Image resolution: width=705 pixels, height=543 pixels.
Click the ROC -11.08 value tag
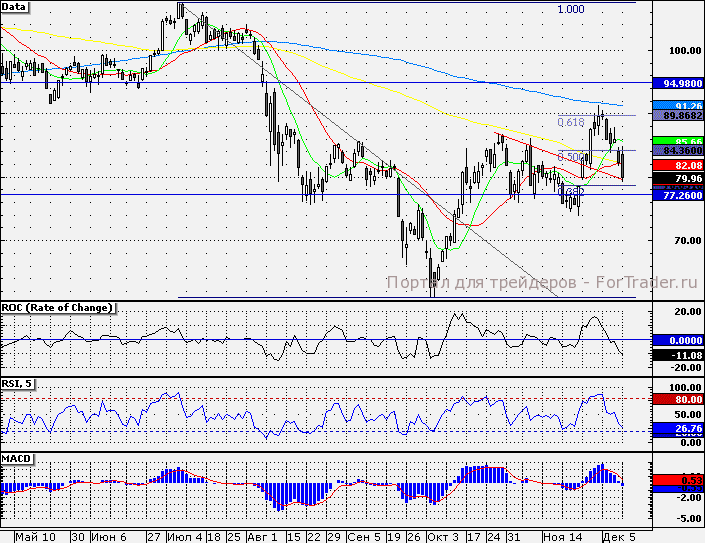point(678,355)
